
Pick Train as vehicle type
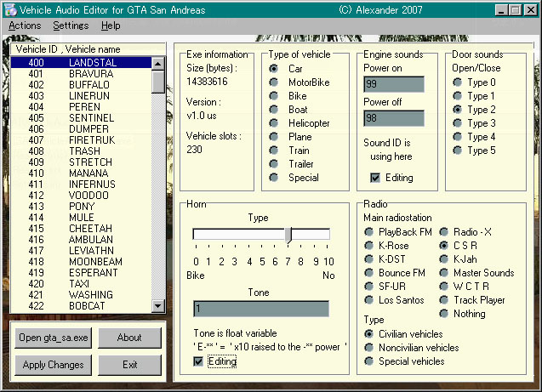click(x=274, y=151)
